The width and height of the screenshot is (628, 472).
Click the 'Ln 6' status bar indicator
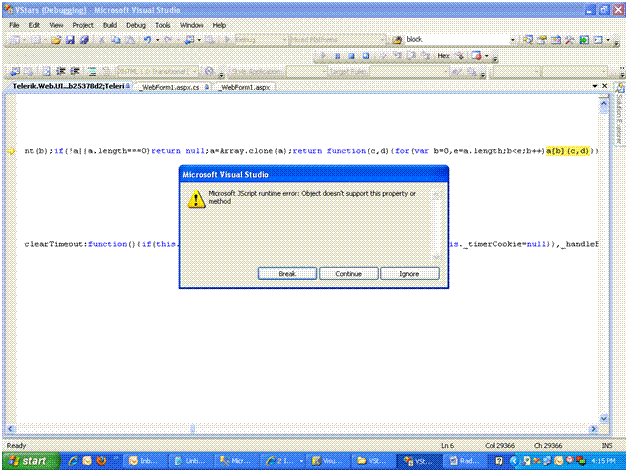pyautogui.click(x=447, y=446)
